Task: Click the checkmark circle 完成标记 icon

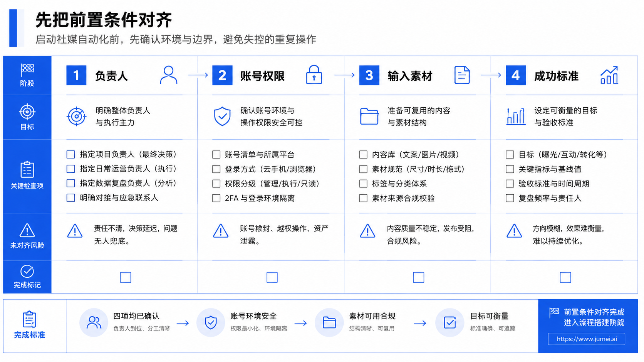Action: [x=27, y=271]
